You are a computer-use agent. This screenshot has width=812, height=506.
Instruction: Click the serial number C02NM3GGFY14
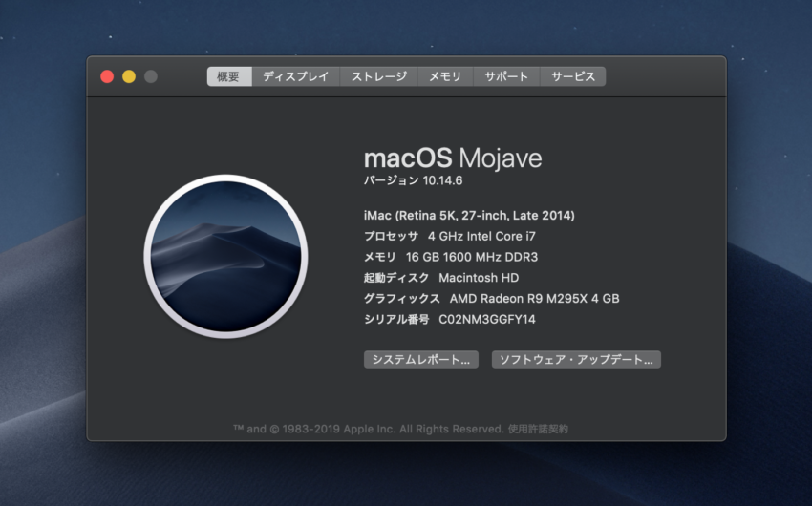(486, 320)
